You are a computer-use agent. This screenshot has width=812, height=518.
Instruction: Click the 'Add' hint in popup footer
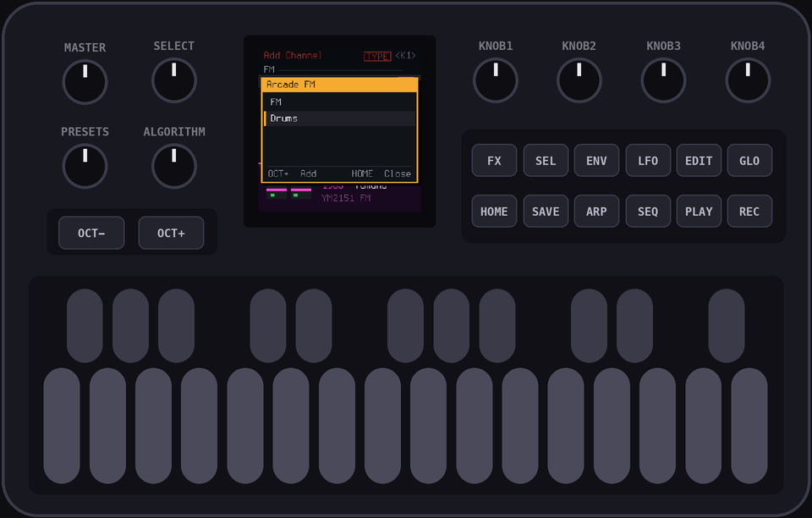[308, 174]
